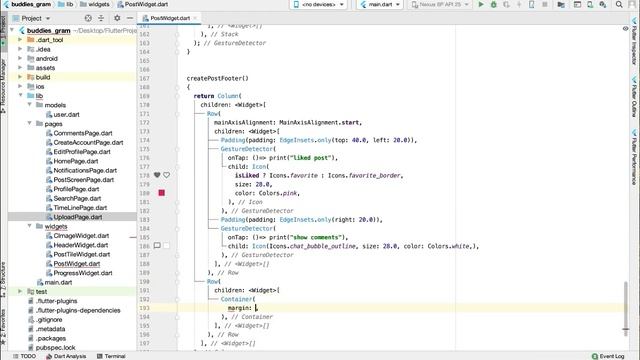Open UploadPage.dart in project tree
The width and height of the screenshot is (640, 360).
[x=78, y=217]
